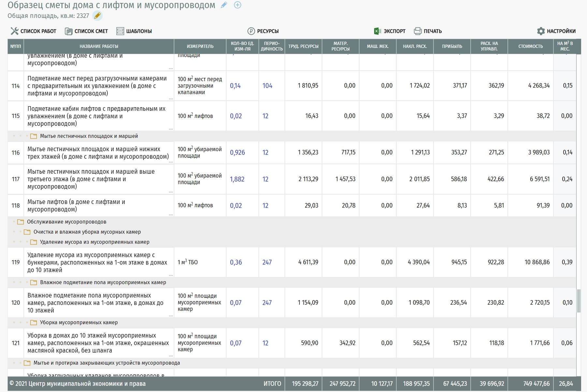Edit periodicity 247 in row 119
Viewport: 587px width, 392px height.
(267, 262)
